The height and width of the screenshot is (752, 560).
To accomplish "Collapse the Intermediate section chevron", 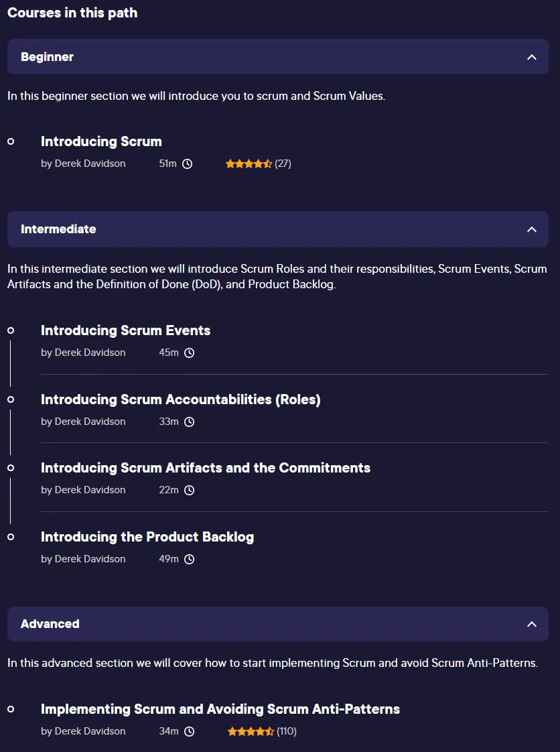I will [x=532, y=229].
